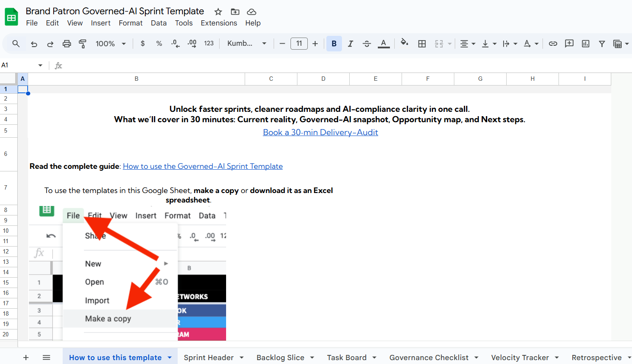632x364 pixels.
Task: Open the Sprint Header tab dropdown arrow
Action: tap(242, 358)
